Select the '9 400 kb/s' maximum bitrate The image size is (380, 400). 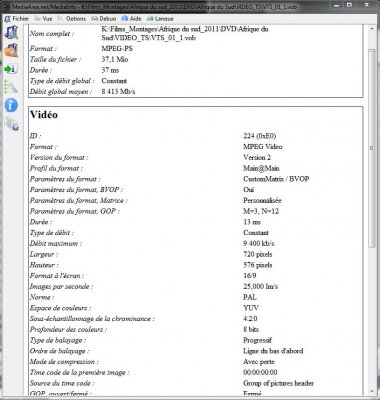pyautogui.click(x=259, y=243)
